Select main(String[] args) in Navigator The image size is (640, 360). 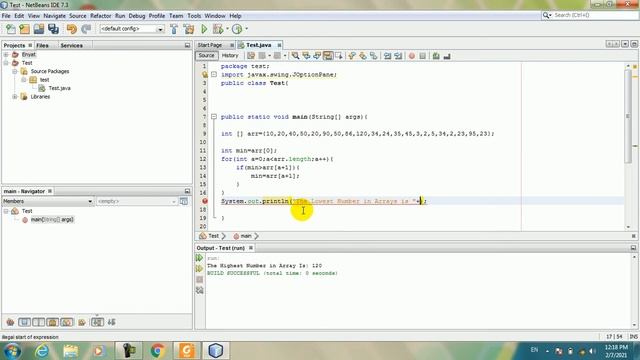pos(52,220)
